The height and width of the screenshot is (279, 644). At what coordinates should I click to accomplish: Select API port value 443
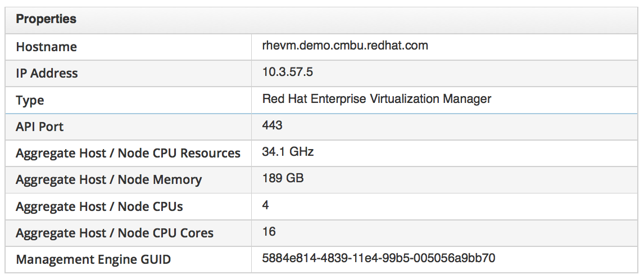tap(273, 125)
